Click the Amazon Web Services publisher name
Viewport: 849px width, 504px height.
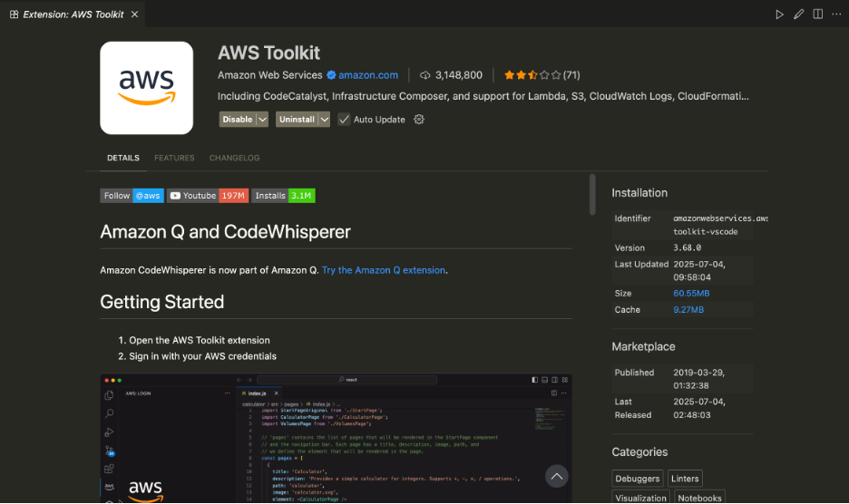[x=269, y=75]
